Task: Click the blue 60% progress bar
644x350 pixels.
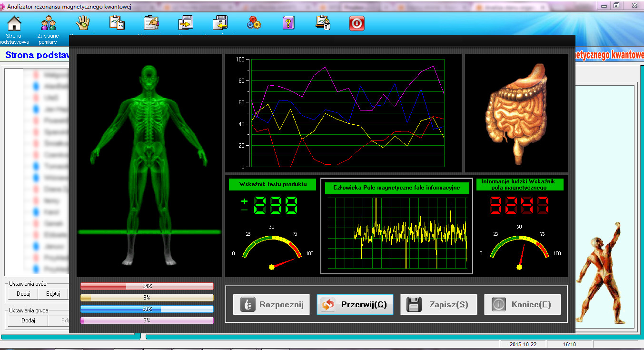Action: coord(147,309)
